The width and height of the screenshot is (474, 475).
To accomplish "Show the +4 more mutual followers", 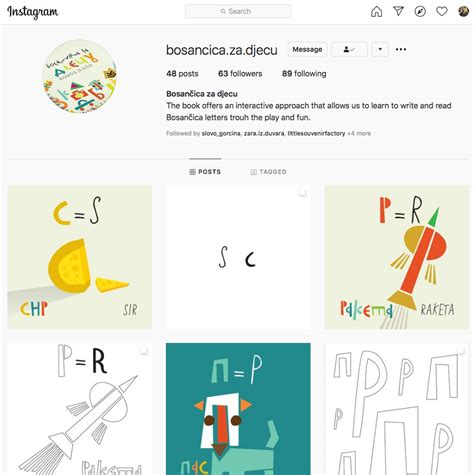I will click(359, 133).
